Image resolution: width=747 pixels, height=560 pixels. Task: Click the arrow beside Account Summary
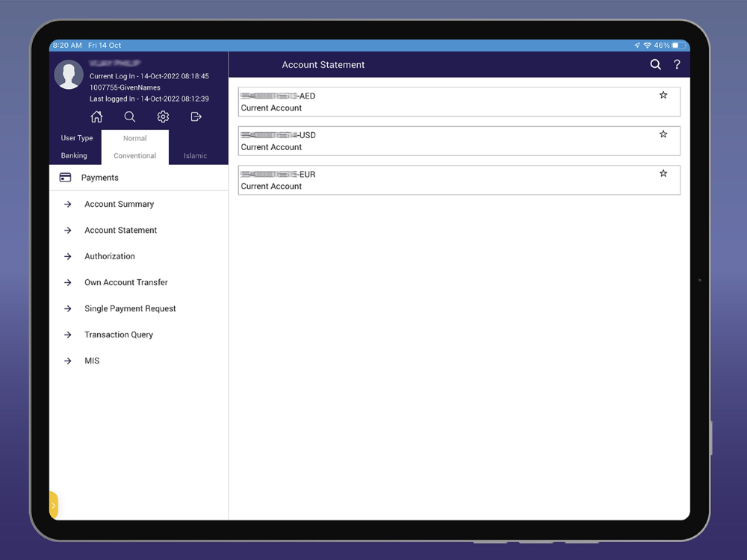coord(68,205)
